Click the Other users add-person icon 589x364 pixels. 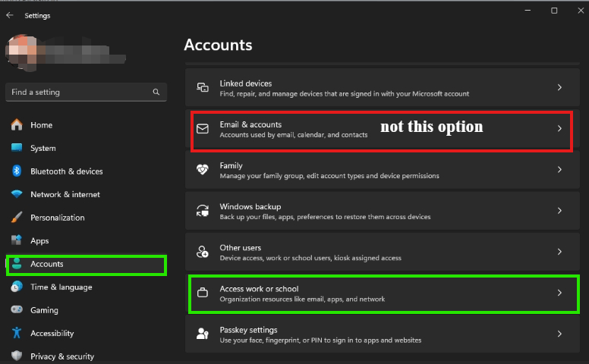(203, 252)
